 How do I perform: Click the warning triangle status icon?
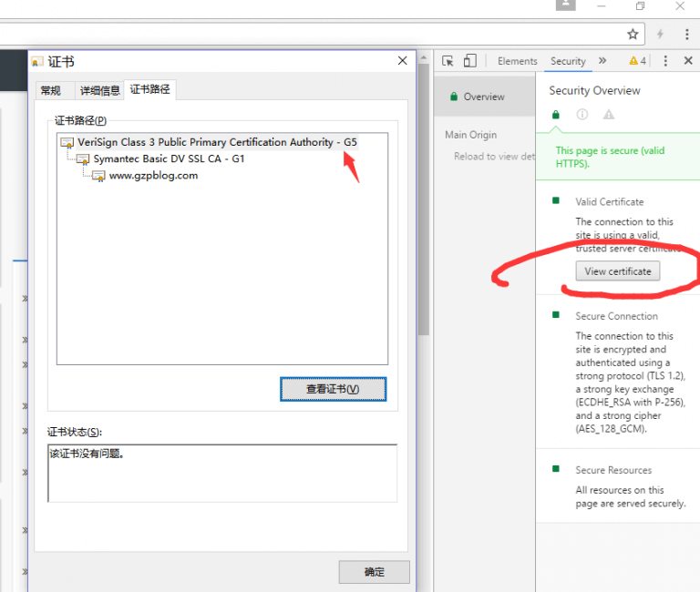(609, 115)
